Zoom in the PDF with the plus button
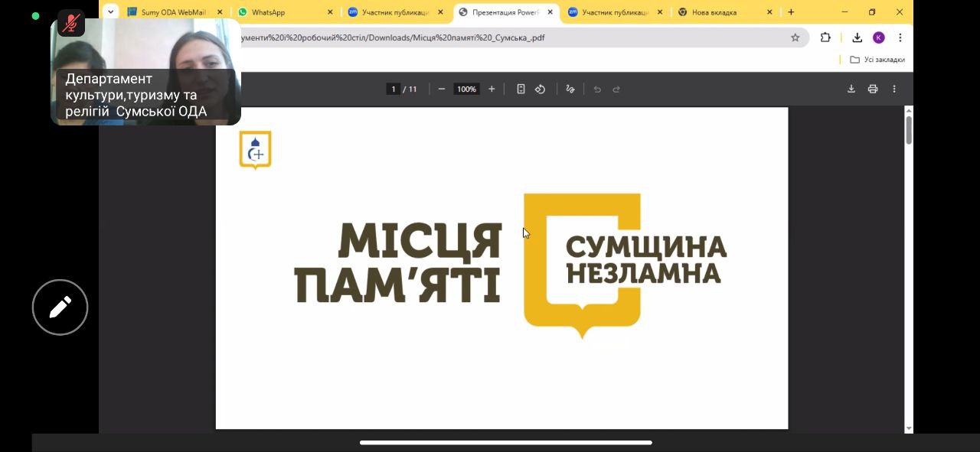 coord(492,89)
